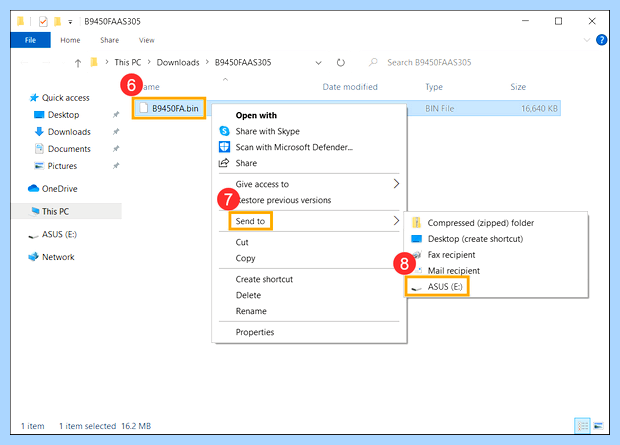
Task: Sort by Type column
Action: coord(434,87)
